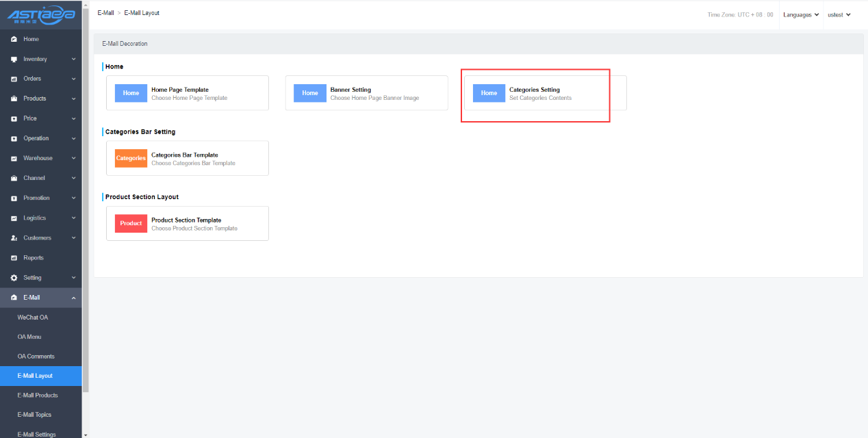Click the Inventory monitor icon
This screenshot has width=868, height=438.
point(14,59)
